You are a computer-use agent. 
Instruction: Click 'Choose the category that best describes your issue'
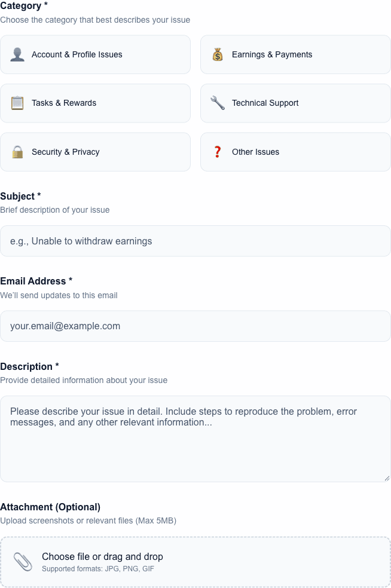(95, 20)
